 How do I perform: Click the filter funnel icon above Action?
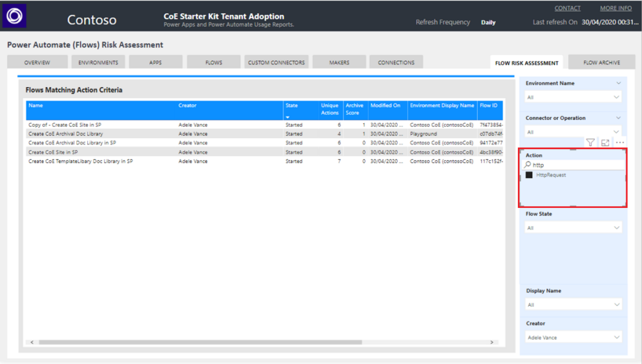point(590,143)
